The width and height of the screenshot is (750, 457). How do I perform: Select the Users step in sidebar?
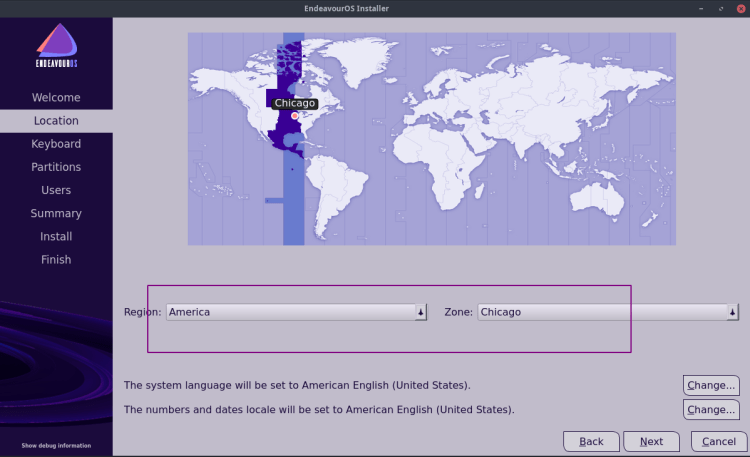[56, 190]
